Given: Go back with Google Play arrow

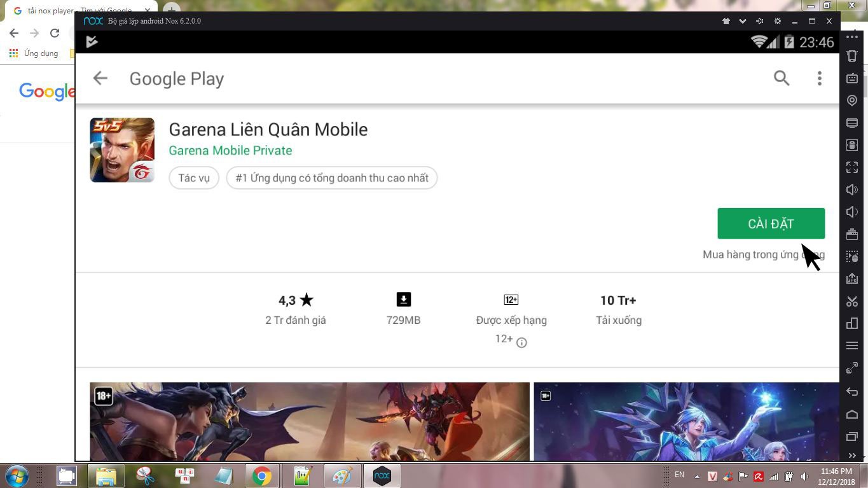Looking at the screenshot, I should click(x=100, y=78).
